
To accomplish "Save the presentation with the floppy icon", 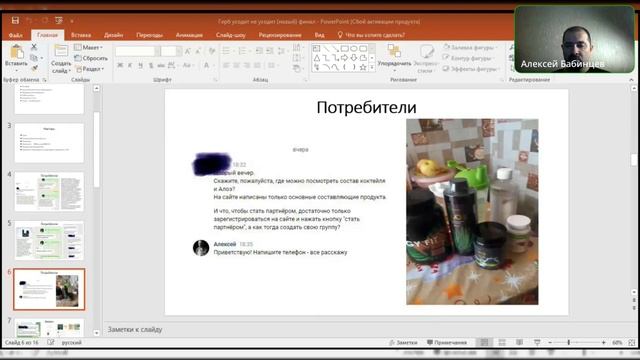I will 15,20.
